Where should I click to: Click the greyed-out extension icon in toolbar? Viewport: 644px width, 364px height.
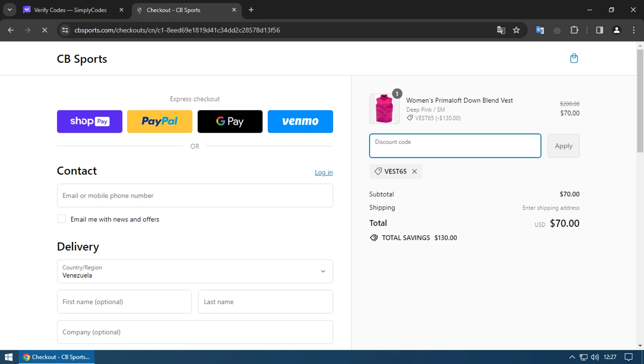pos(557,30)
